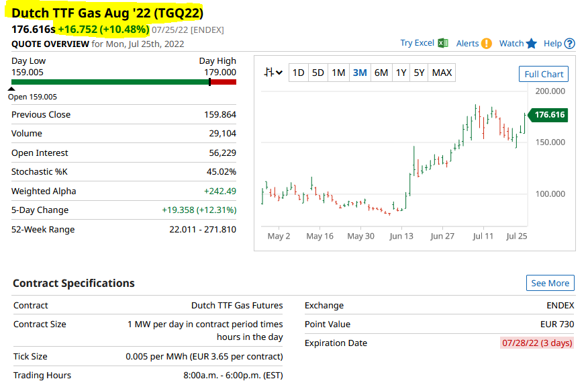This screenshot has height=385, width=588.
Task: Click the Alerts link text
Action: tap(467, 44)
